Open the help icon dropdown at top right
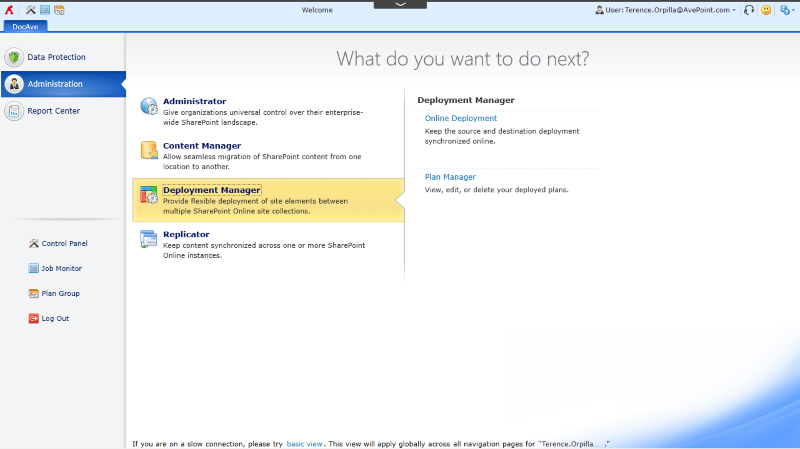800x449 pixels. click(787, 10)
